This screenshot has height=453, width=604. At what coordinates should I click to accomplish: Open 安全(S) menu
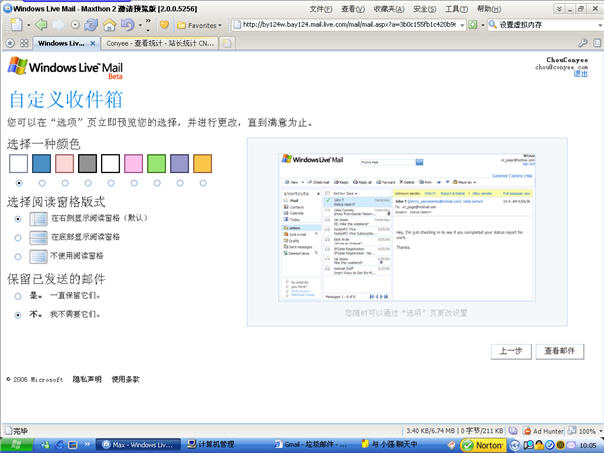coord(425,8)
